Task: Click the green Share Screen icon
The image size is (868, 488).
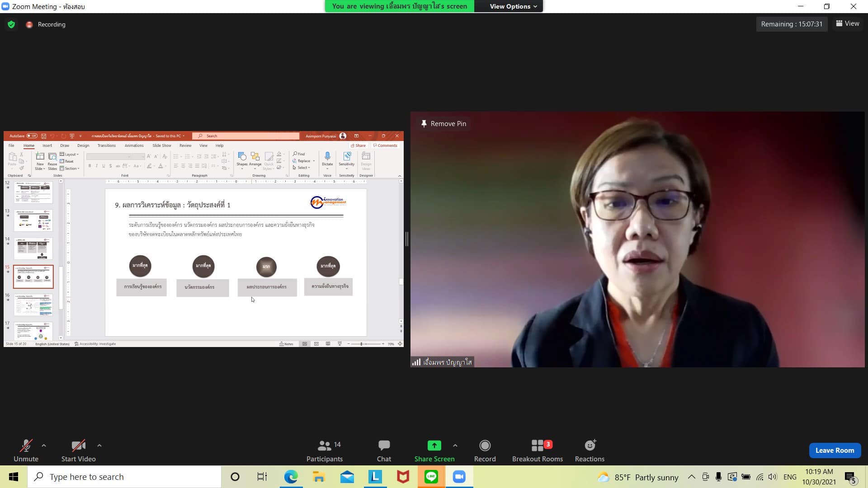Action: click(434, 446)
